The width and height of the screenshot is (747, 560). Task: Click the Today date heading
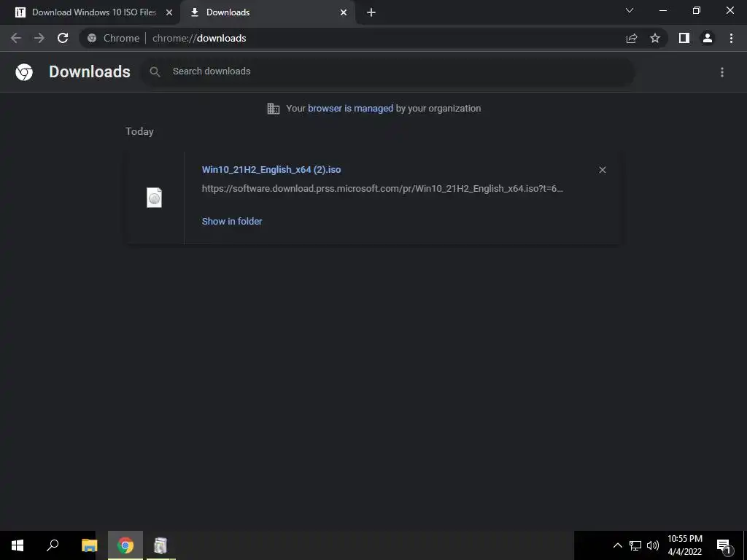[139, 131]
